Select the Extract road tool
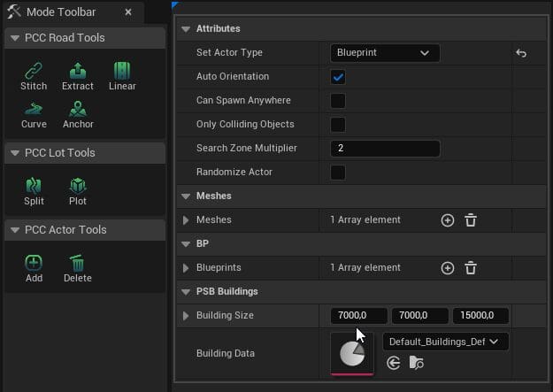The width and height of the screenshot is (553, 392). pos(78,75)
